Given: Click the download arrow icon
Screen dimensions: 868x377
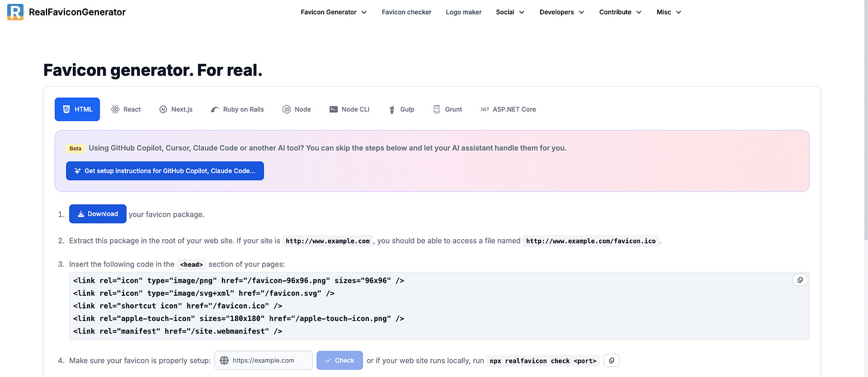Looking at the screenshot, I should pyautogui.click(x=81, y=214).
